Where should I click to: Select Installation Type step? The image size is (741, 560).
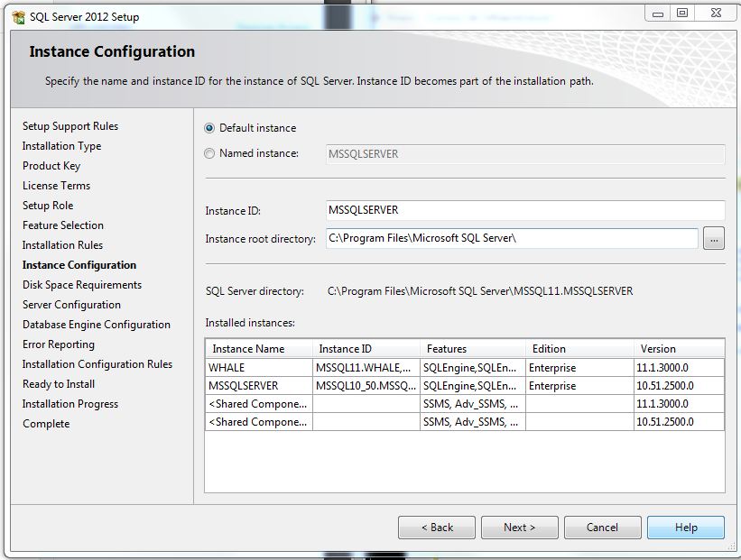pos(62,146)
